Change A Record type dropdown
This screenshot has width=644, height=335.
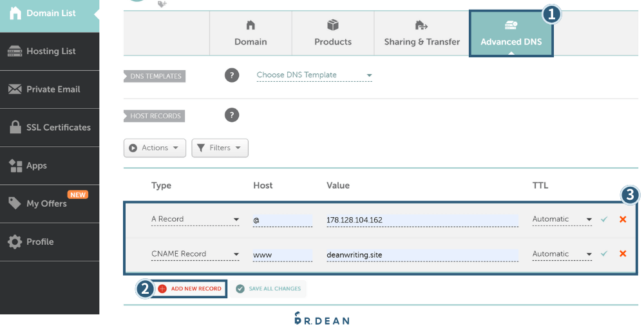[195, 220]
